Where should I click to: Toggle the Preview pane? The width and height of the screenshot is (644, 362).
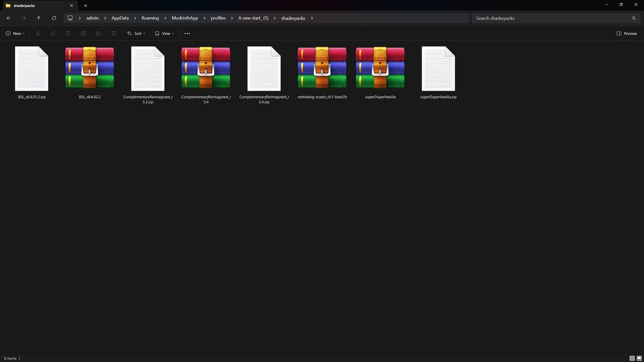627,34
